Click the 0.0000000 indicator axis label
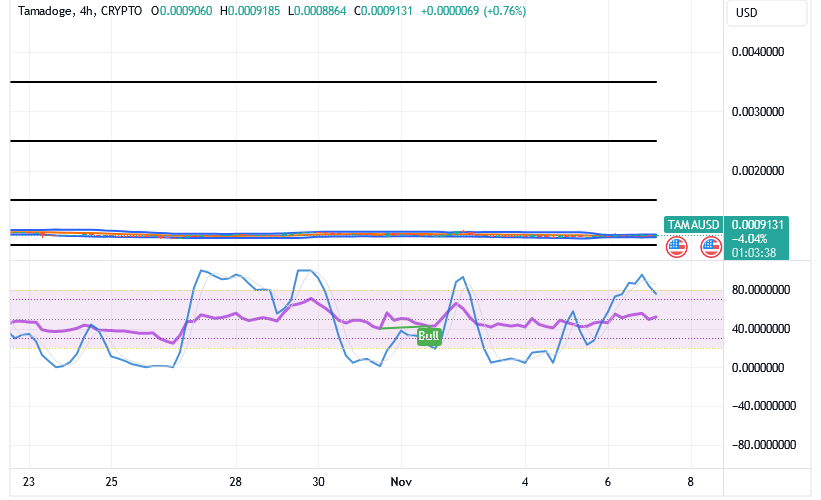 click(x=758, y=368)
